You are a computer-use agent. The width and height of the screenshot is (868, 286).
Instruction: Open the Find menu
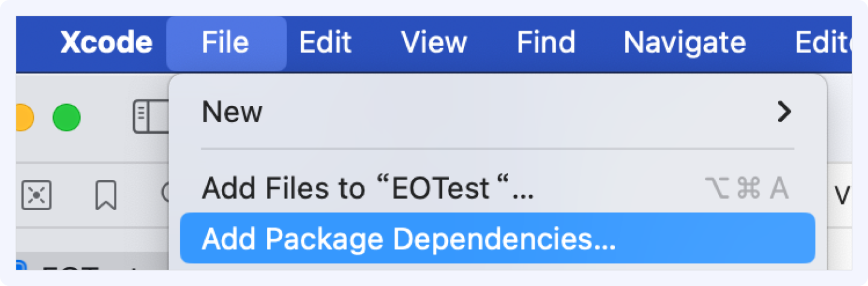[546, 43]
